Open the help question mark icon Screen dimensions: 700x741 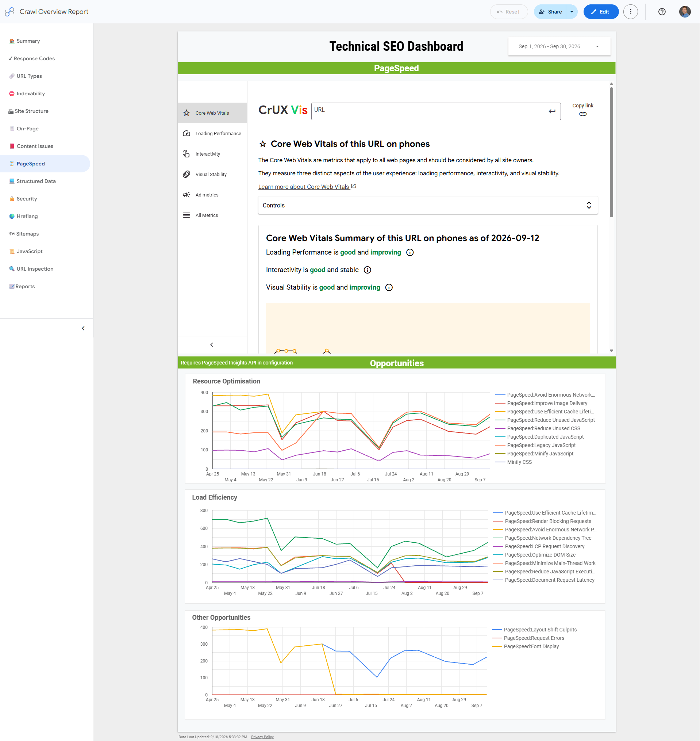click(662, 12)
